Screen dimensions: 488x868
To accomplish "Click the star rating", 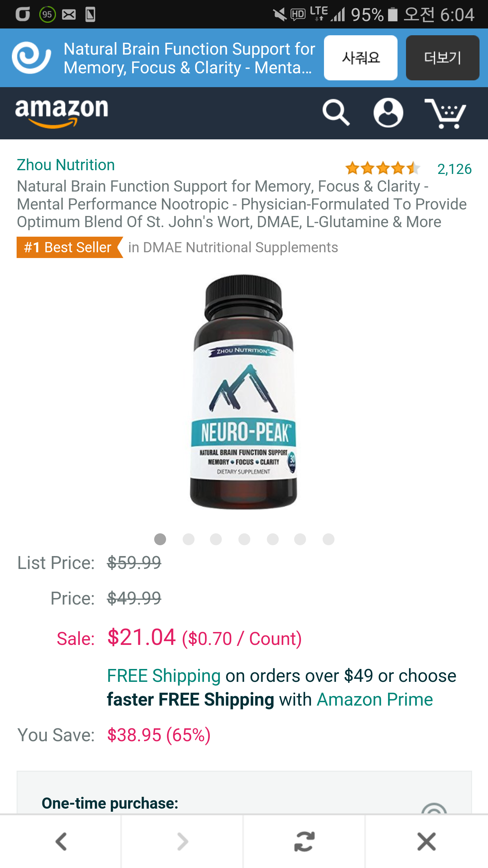I will [x=383, y=168].
